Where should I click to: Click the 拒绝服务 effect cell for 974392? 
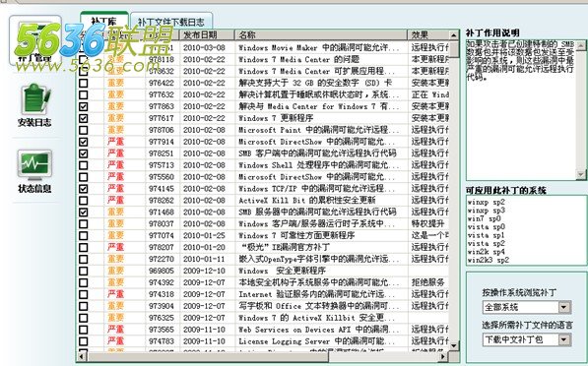tap(427, 282)
